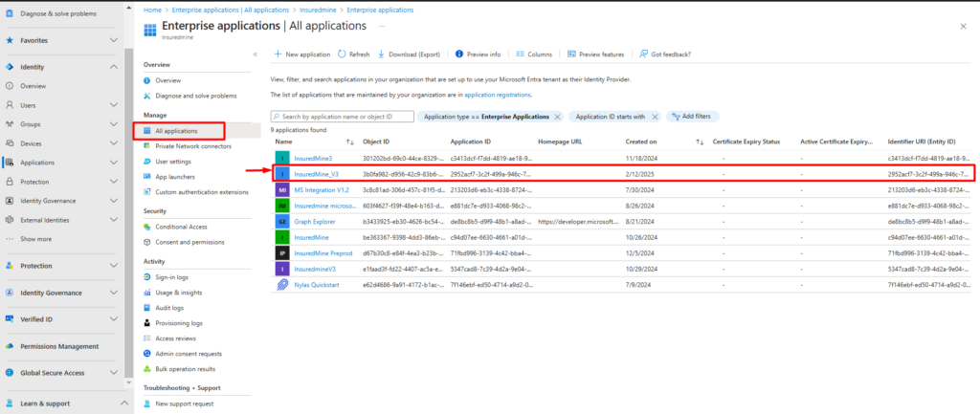Image resolution: width=980 pixels, height=414 pixels.
Task: Collapse the resource menu with double chevron
Action: tap(255, 54)
